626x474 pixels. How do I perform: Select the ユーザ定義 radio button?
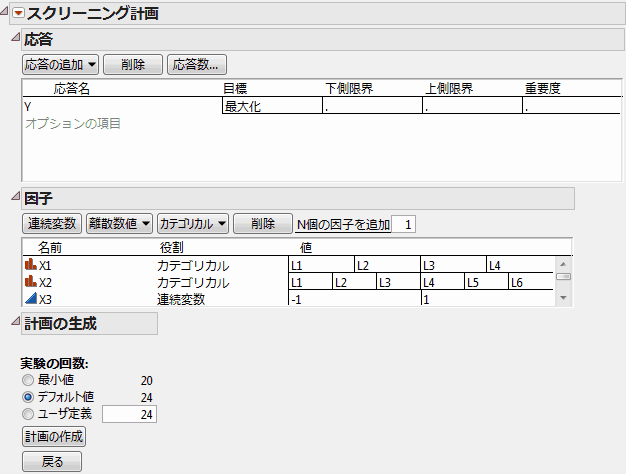[x=28, y=414]
